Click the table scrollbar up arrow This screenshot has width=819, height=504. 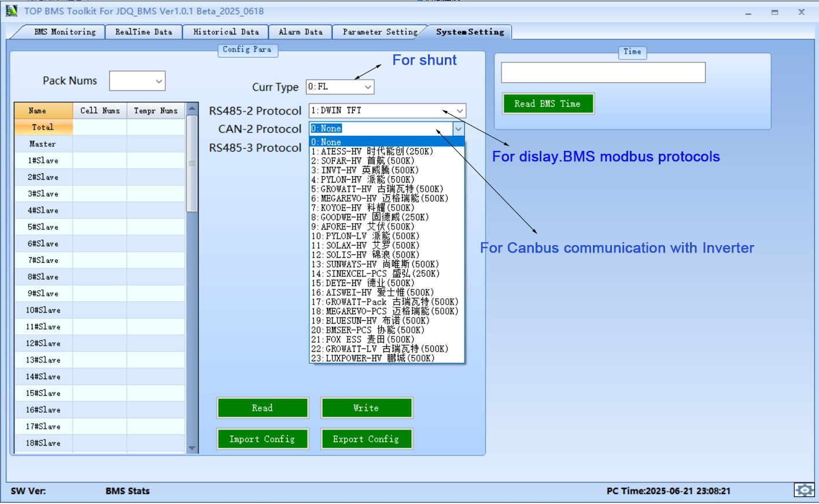click(192, 109)
